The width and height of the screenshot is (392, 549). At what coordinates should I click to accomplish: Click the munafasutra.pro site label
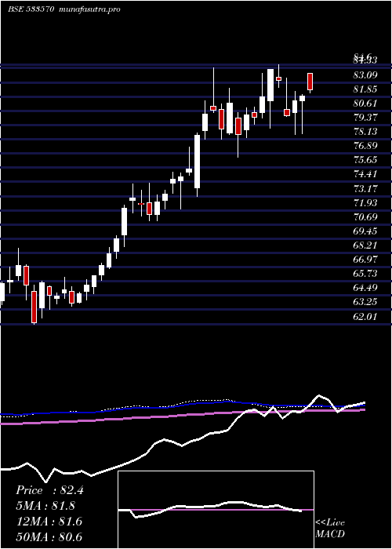click(90, 9)
